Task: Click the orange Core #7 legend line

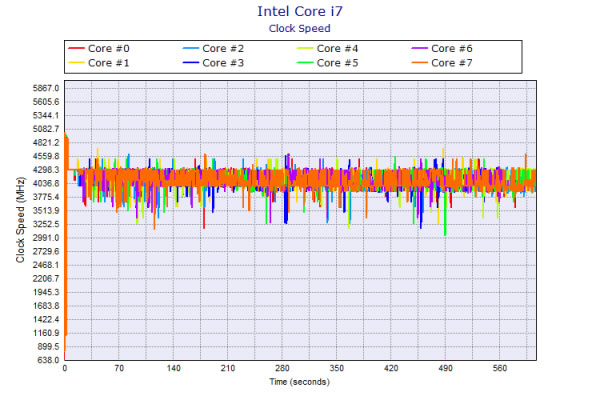Action: pos(419,62)
